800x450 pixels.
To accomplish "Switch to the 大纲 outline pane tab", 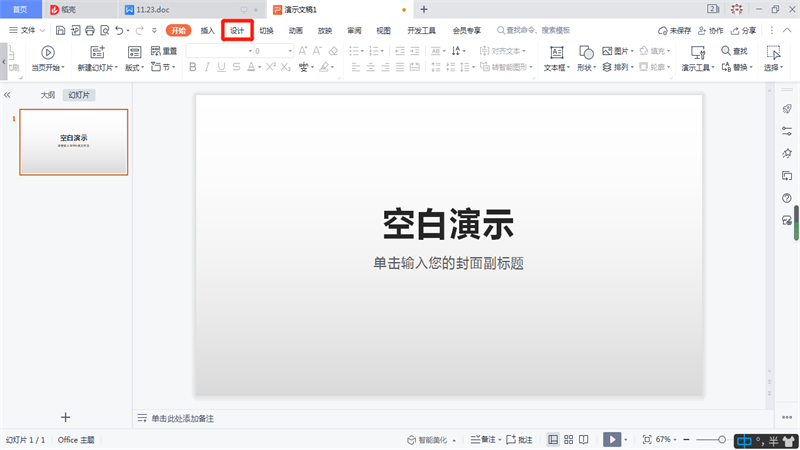I will (47, 95).
